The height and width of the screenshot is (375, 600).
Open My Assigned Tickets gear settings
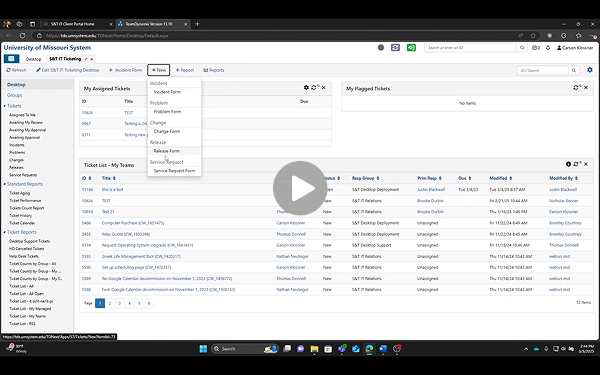pos(306,88)
